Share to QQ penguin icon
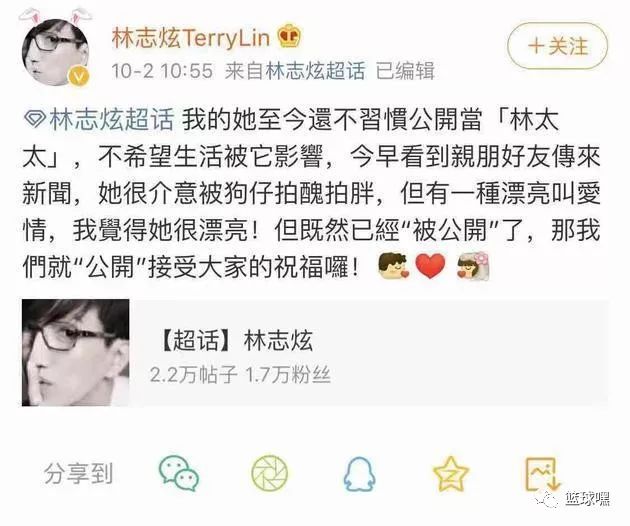 tap(359, 474)
